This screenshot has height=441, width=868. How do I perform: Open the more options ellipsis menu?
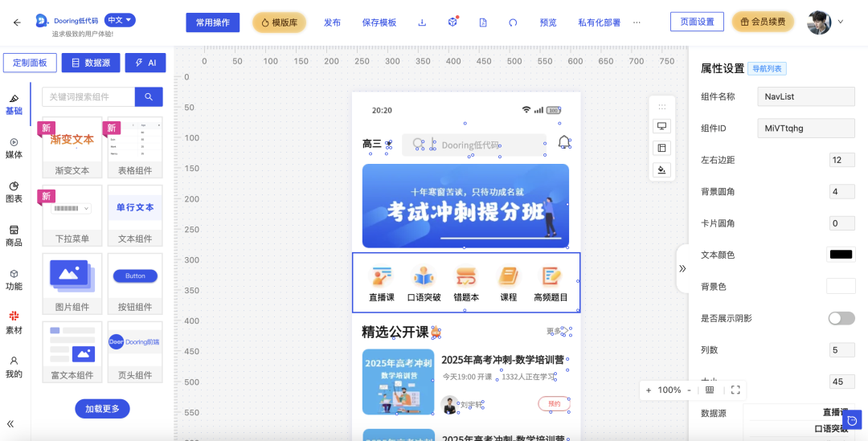(x=637, y=22)
